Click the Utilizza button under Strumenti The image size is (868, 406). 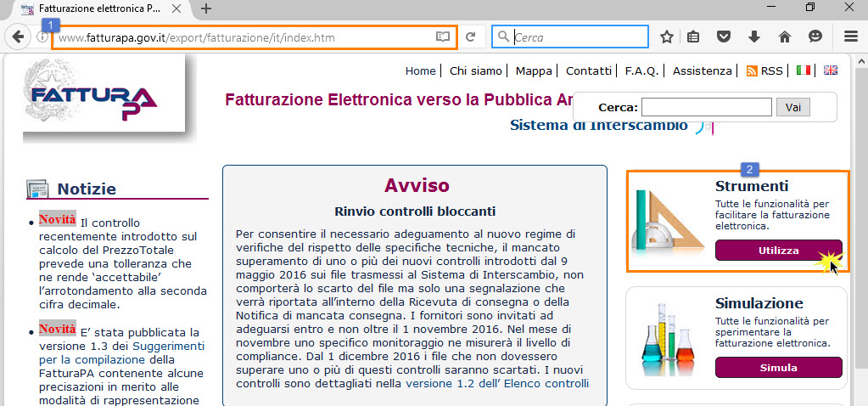(x=778, y=251)
